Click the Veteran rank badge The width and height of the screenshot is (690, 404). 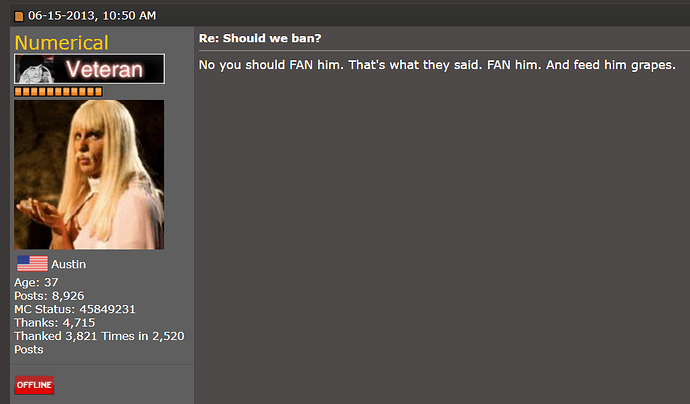point(89,69)
